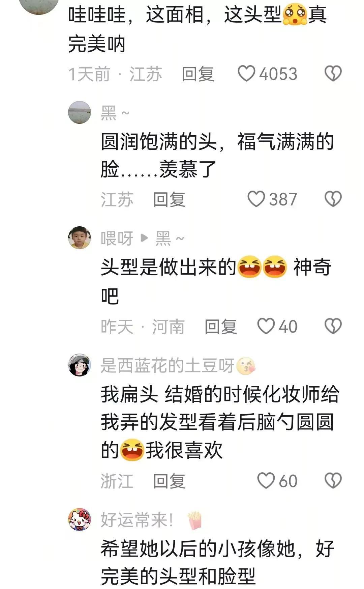Tap 回复 on 喂呀's comment
The image size is (364, 589).
click(221, 327)
